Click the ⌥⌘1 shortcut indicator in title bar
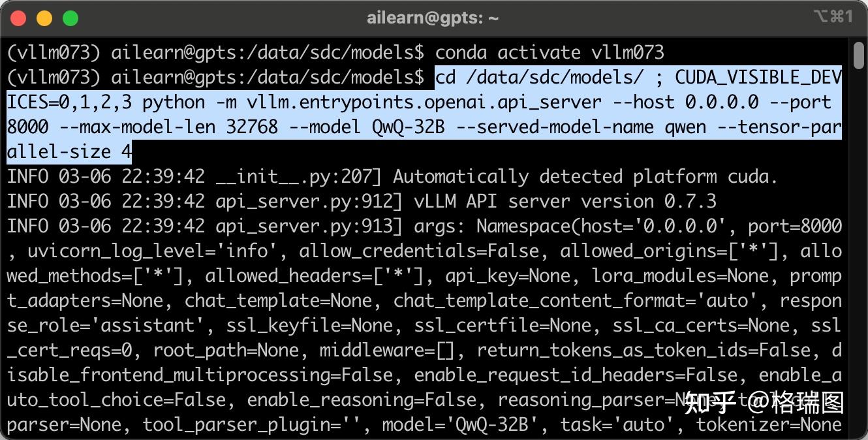This screenshot has height=440, width=868. pyautogui.click(x=833, y=17)
